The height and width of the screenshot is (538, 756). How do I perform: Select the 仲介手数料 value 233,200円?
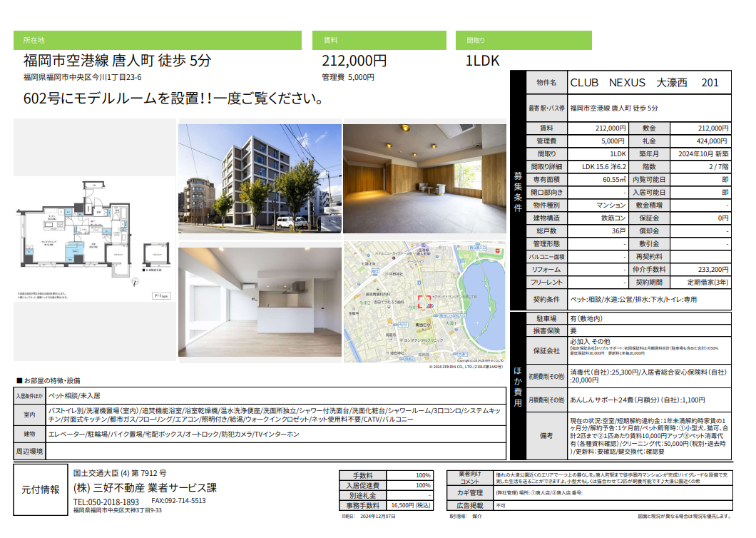tap(714, 270)
